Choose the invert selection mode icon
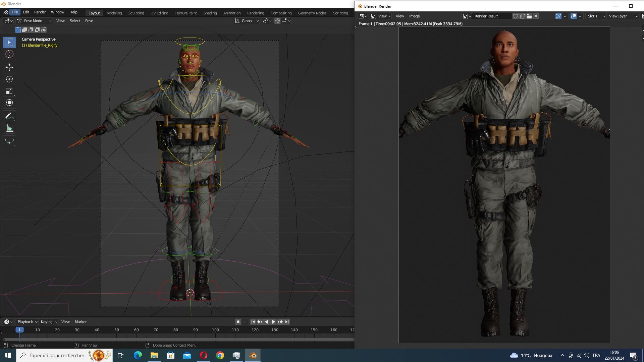The image size is (644, 362). point(37,30)
